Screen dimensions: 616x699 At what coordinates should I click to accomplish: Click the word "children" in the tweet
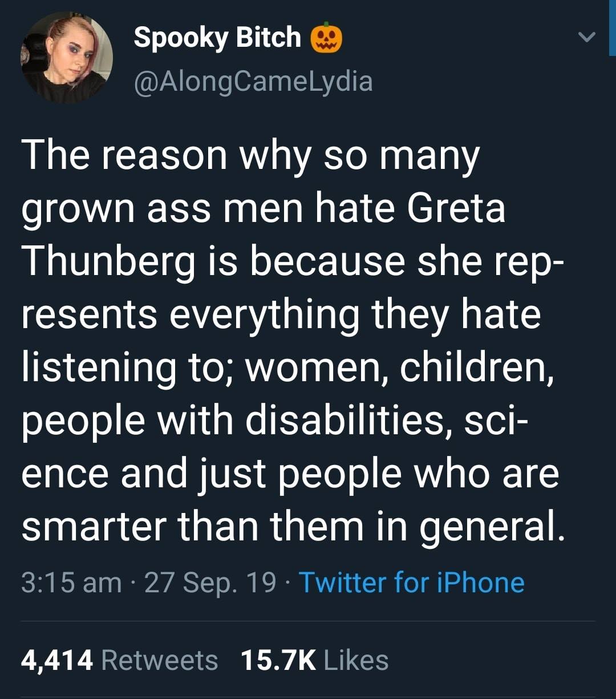pos(476,367)
